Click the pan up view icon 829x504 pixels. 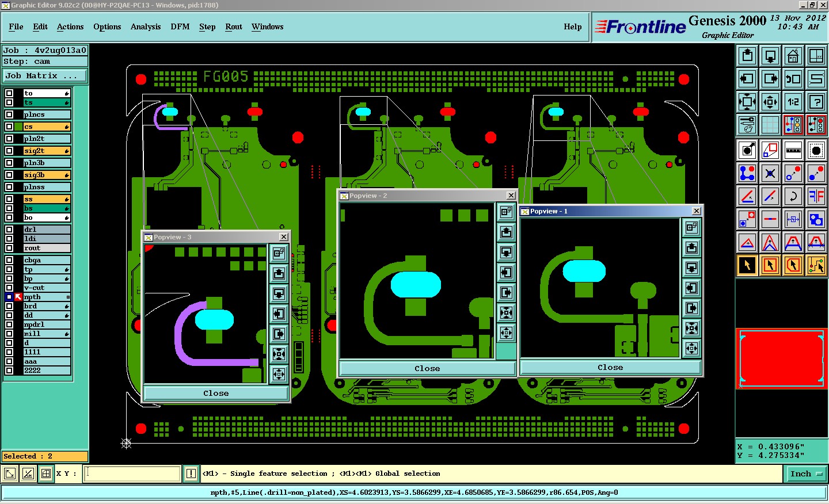pyautogui.click(x=747, y=56)
